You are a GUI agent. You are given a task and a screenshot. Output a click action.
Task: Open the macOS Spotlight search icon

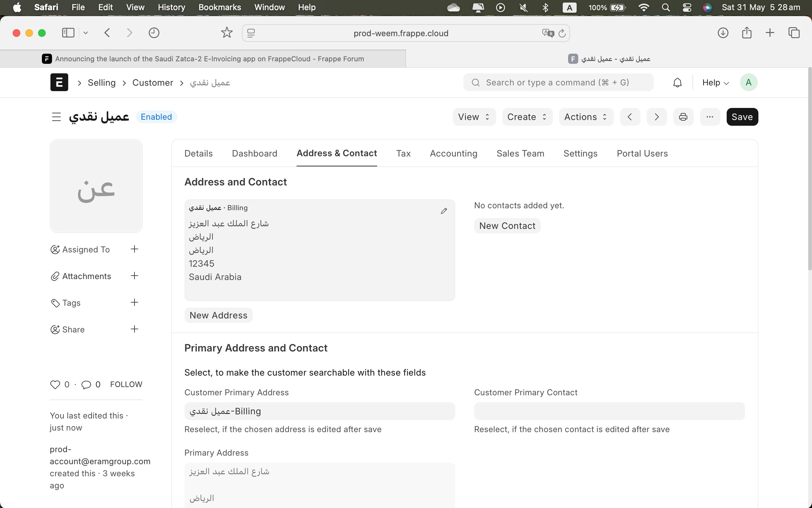[666, 7]
